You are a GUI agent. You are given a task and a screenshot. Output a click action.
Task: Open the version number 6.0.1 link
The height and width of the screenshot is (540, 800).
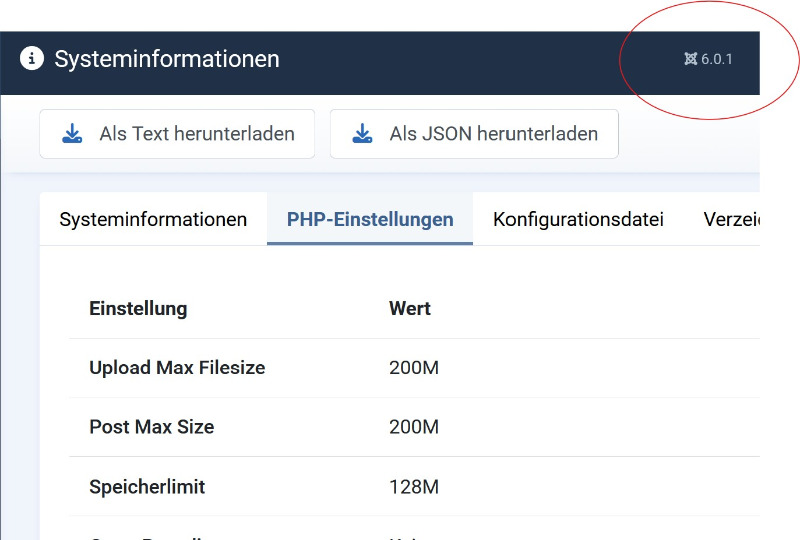[716, 59]
